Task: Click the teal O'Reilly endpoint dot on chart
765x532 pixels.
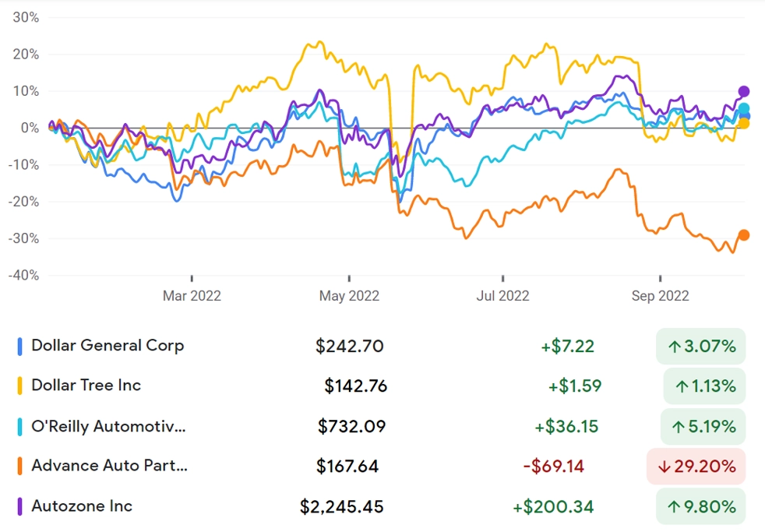Action: click(x=743, y=109)
